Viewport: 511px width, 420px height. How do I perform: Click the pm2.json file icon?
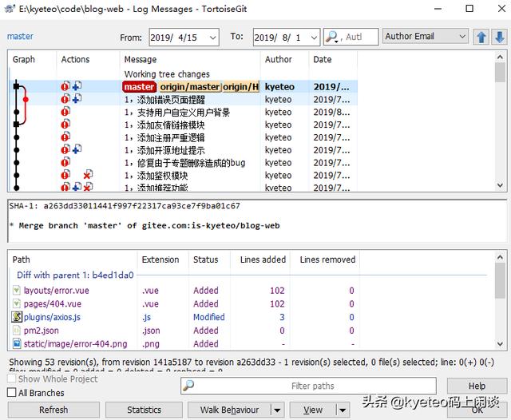point(17,330)
